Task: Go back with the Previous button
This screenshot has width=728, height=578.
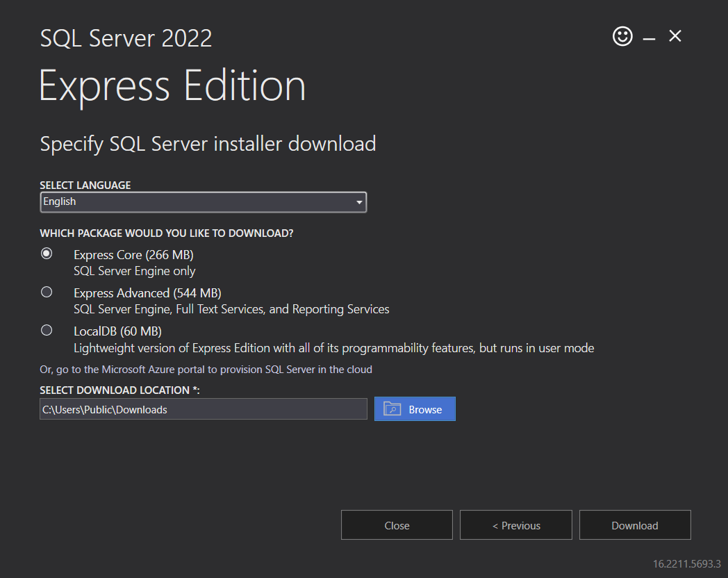Action: click(x=515, y=525)
